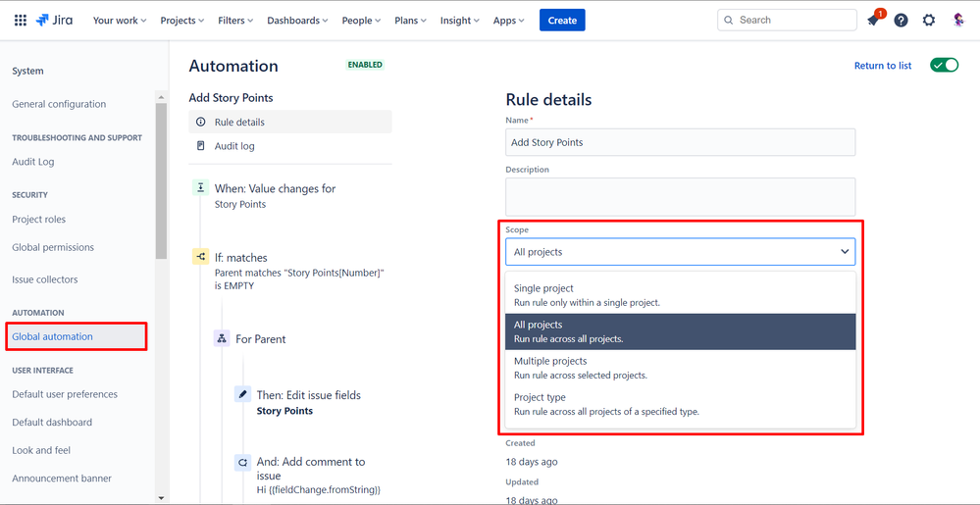Click the sidebar scrollbar up arrow
The width and height of the screenshot is (980, 505).
[161, 97]
